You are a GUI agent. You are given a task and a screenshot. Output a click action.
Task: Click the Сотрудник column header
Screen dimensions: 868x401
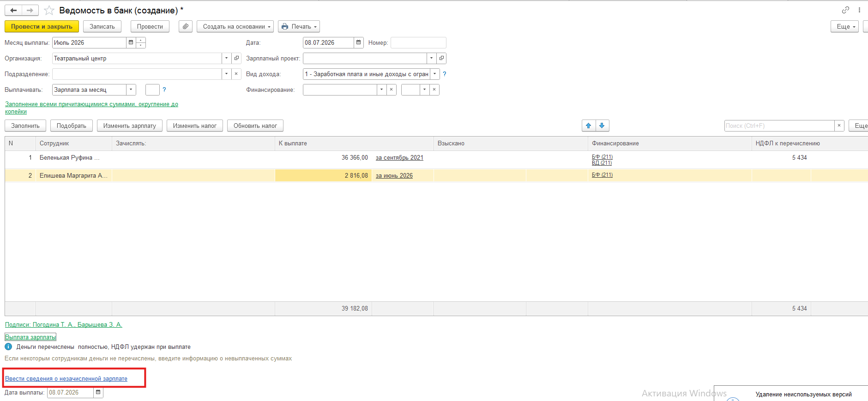74,144
